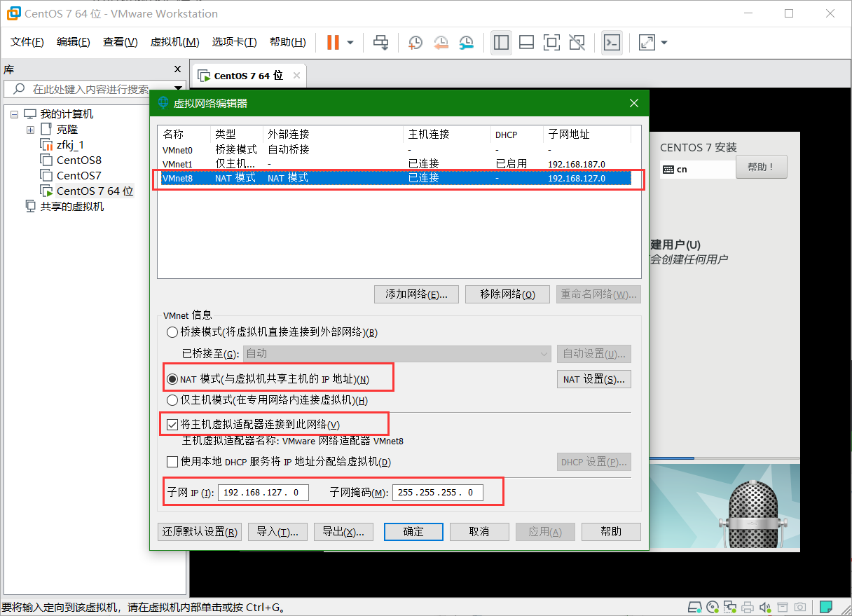852x616 pixels.
Task: Open the library search dropdown arrow
Action: click(178, 89)
